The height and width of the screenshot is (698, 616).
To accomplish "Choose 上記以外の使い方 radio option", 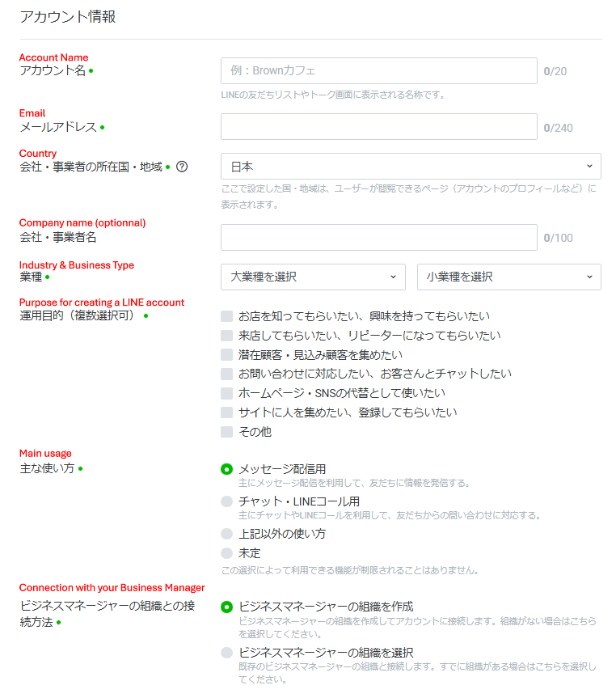I will tap(227, 534).
